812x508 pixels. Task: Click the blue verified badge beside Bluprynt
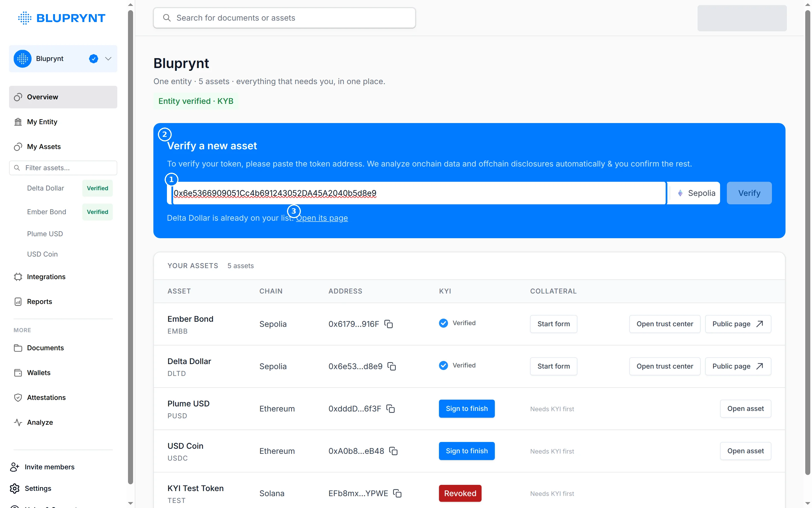point(94,59)
